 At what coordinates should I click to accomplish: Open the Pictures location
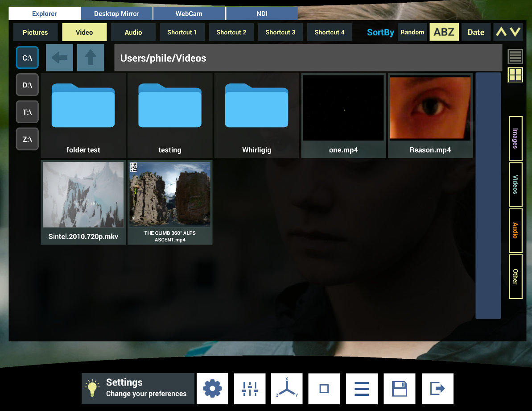point(35,32)
